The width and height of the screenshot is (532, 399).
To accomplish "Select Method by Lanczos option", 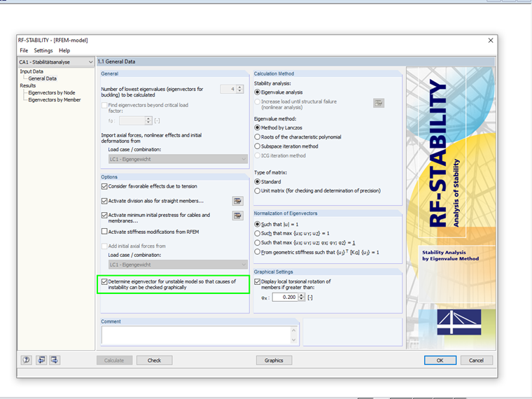I will coord(257,127).
